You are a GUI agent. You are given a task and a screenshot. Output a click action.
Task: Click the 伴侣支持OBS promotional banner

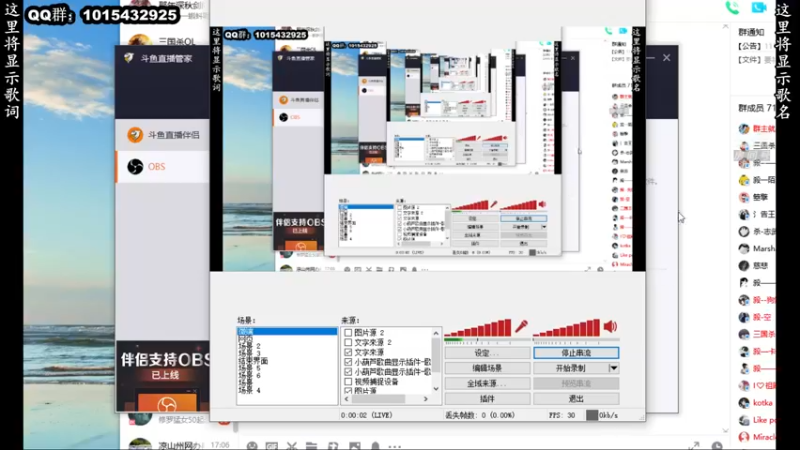coord(163,376)
